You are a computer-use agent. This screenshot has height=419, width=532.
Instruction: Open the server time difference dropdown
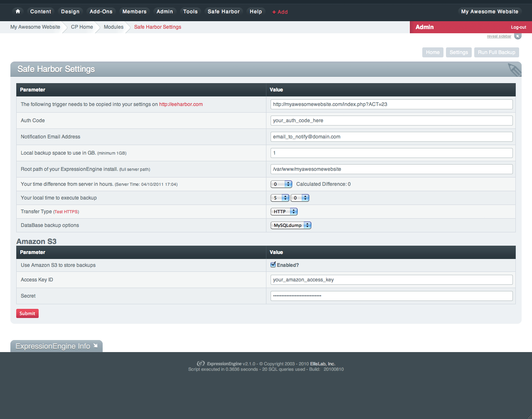281,184
